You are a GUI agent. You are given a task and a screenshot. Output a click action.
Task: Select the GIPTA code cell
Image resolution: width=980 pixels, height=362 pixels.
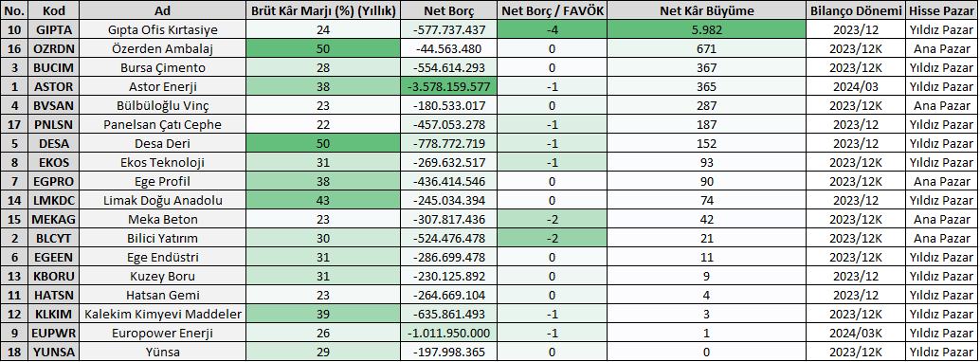coord(54,29)
